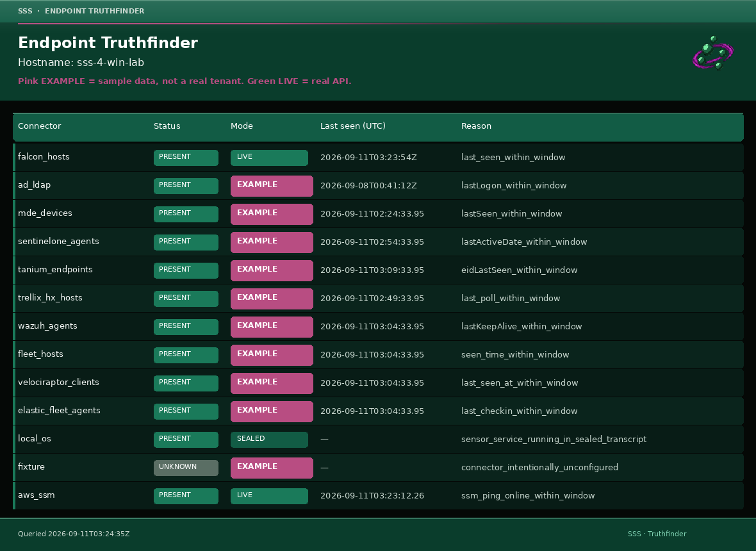Click the orbiting spheres logo icon
This screenshot has width=756, height=551.
pyautogui.click(x=713, y=53)
